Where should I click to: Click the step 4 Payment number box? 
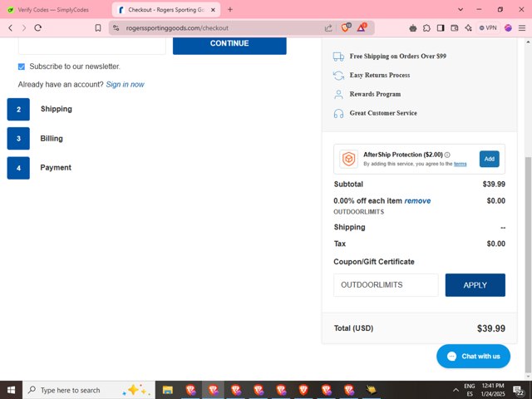point(18,168)
